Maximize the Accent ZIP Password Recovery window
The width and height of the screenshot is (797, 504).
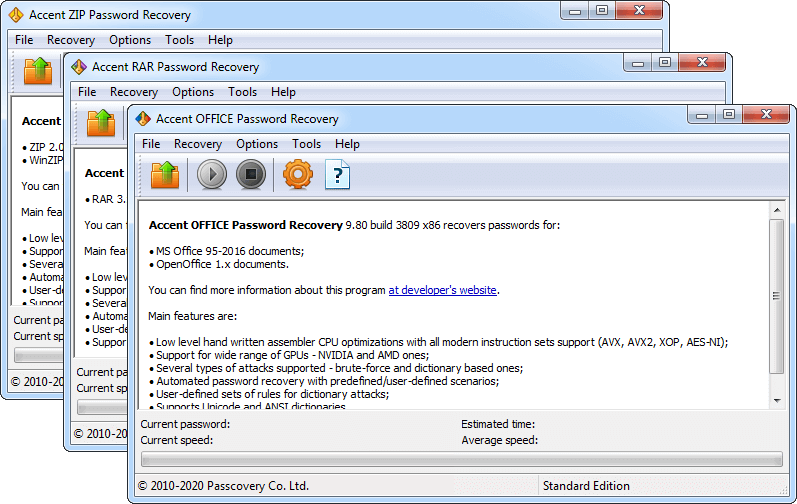602,10
